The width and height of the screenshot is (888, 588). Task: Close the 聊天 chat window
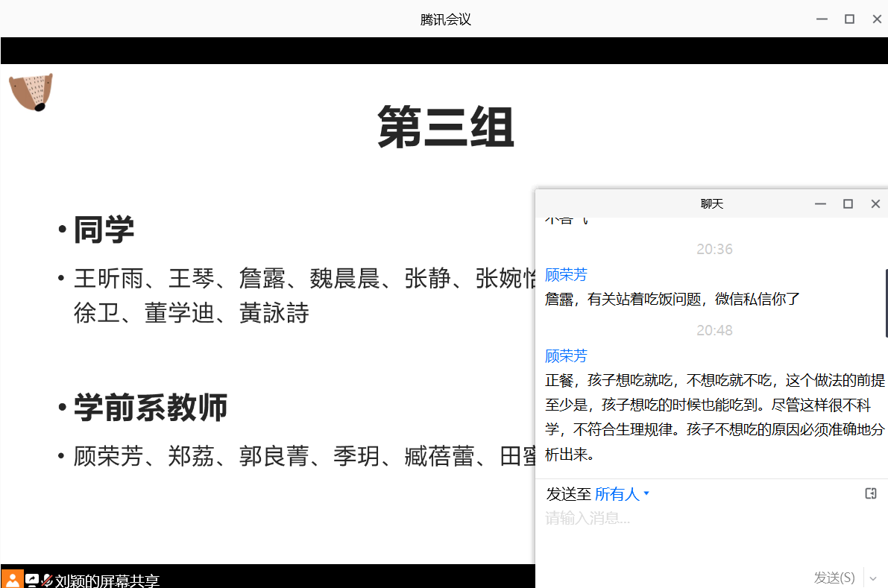pyautogui.click(x=875, y=204)
